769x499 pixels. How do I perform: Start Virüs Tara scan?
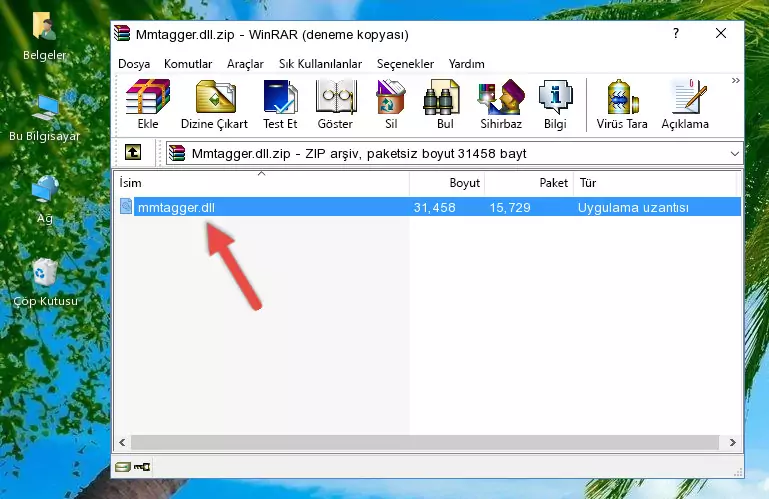[x=622, y=104]
